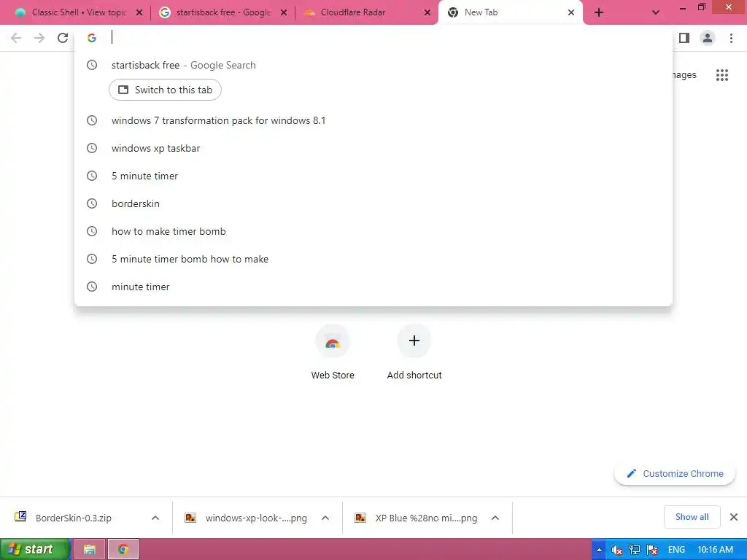The width and height of the screenshot is (747, 560).
Task: Show hidden system tray icons
Action: pyautogui.click(x=599, y=550)
